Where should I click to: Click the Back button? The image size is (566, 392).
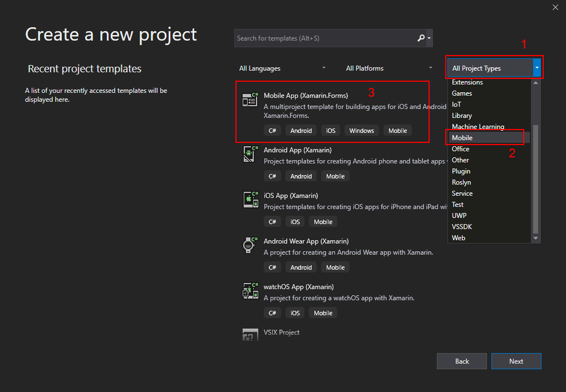tap(462, 361)
